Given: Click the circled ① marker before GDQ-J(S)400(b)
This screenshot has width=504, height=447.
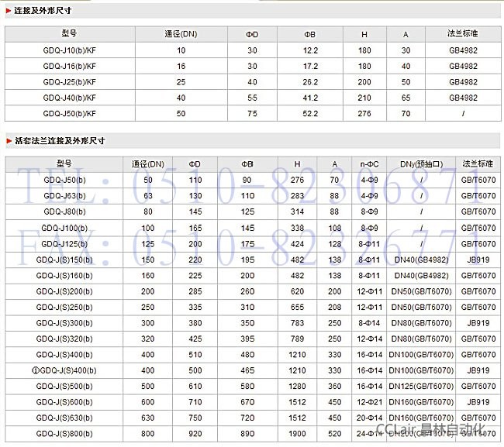Looking at the screenshot, I should (x=35, y=370).
